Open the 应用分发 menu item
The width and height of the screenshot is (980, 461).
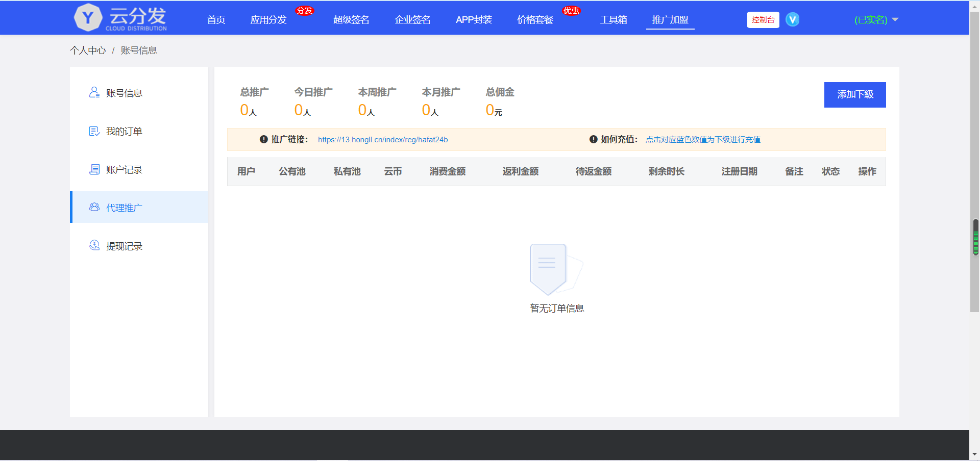pyautogui.click(x=268, y=19)
